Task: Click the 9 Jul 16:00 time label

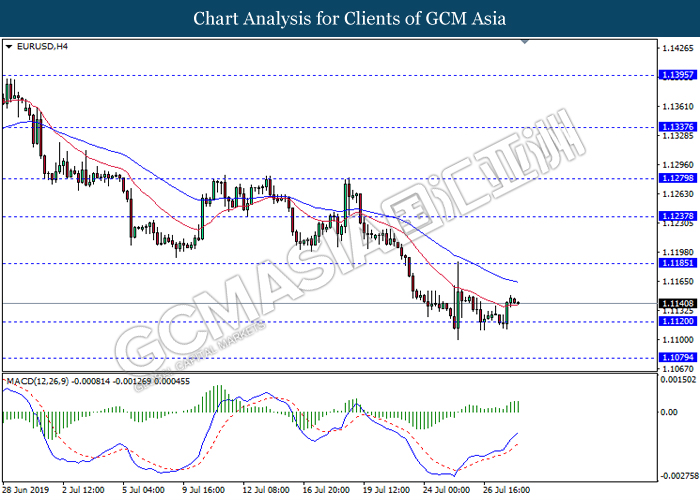Action: pyautogui.click(x=204, y=490)
